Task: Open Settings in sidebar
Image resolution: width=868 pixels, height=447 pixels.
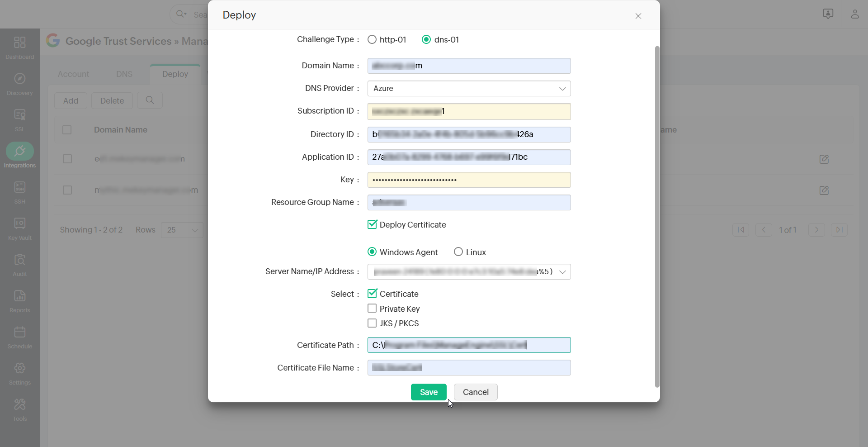Action: (19, 374)
